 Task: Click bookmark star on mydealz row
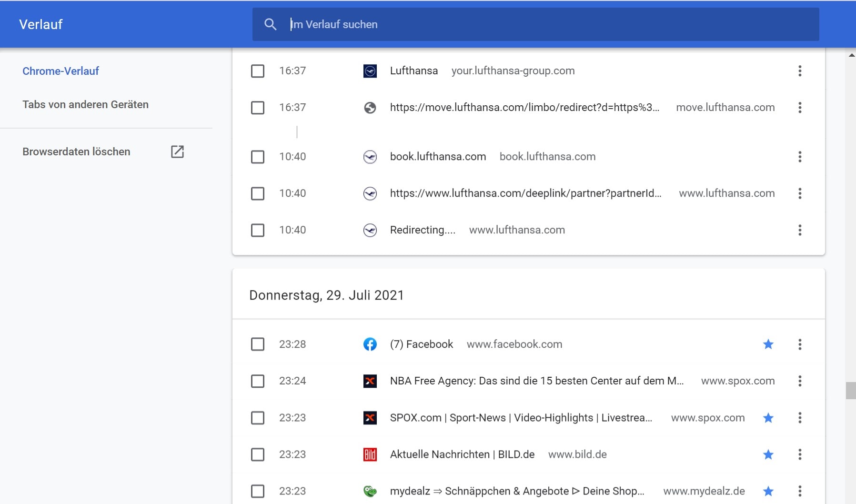[x=768, y=491]
